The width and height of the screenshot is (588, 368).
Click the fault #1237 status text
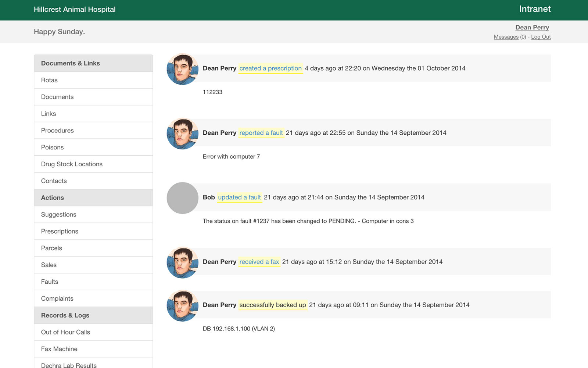click(308, 221)
